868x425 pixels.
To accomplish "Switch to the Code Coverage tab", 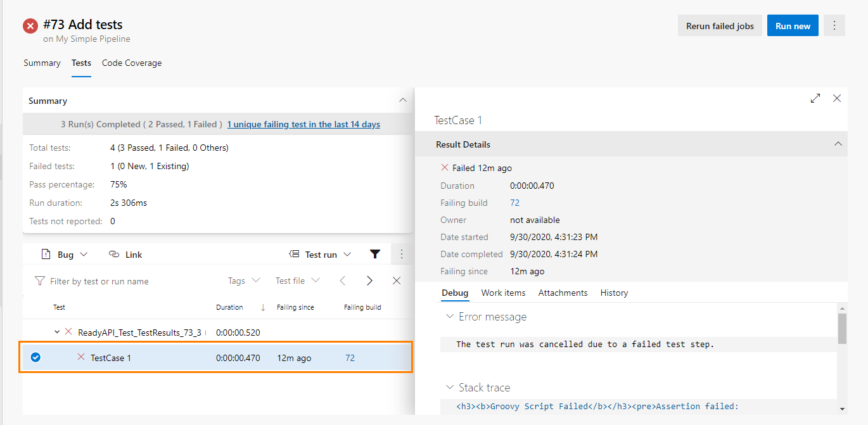I will pyautogui.click(x=132, y=63).
